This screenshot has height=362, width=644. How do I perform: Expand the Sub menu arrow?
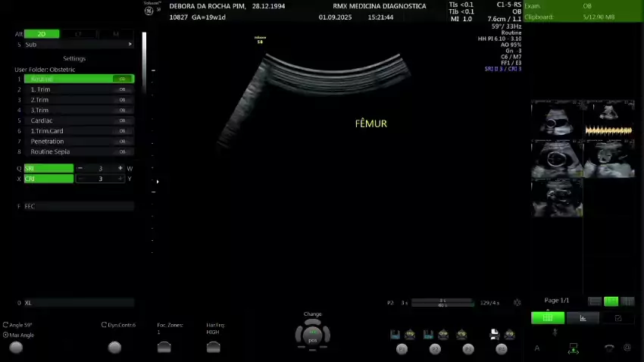(x=130, y=45)
